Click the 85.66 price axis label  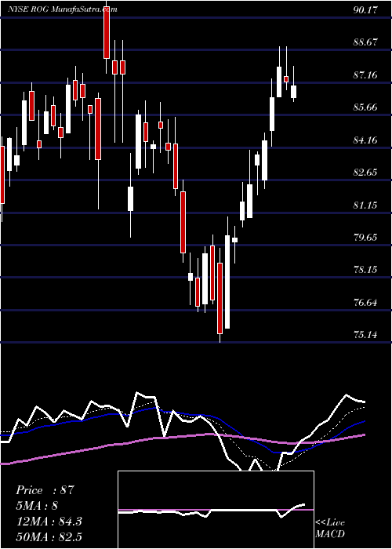pos(365,107)
